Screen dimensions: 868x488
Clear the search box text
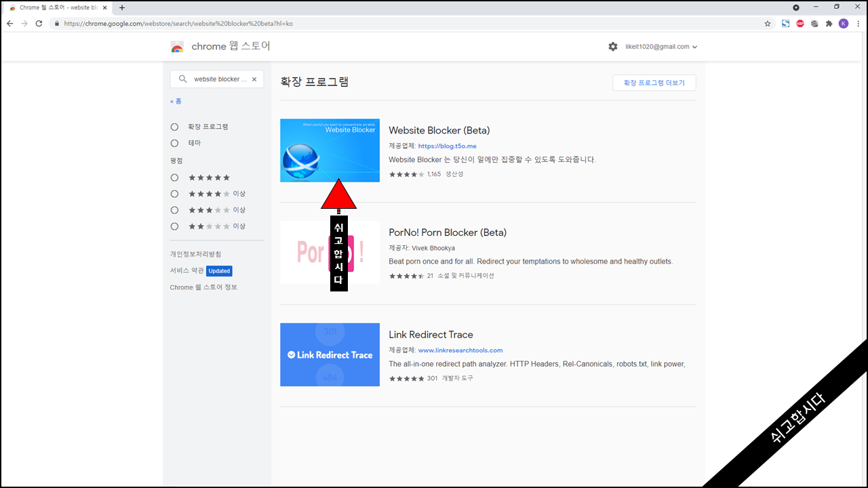(x=254, y=79)
